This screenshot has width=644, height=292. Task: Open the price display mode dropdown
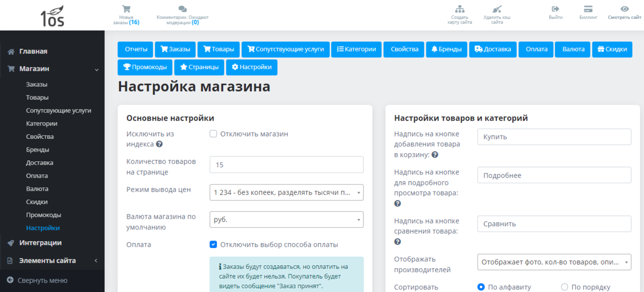(286, 192)
